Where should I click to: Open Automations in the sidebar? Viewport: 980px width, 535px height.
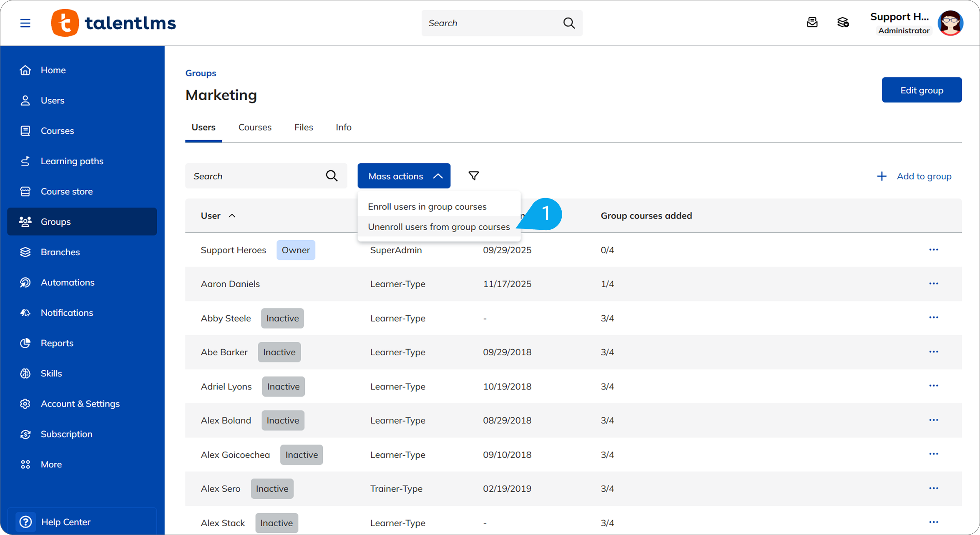(x=67, y=282)
